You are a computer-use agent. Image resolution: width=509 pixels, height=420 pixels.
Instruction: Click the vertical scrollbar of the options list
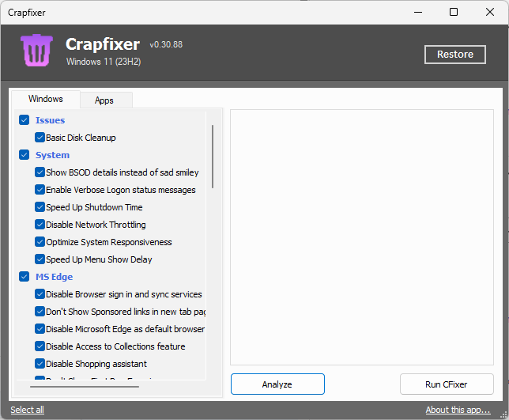pyautogui.click(x=213, y=157)
